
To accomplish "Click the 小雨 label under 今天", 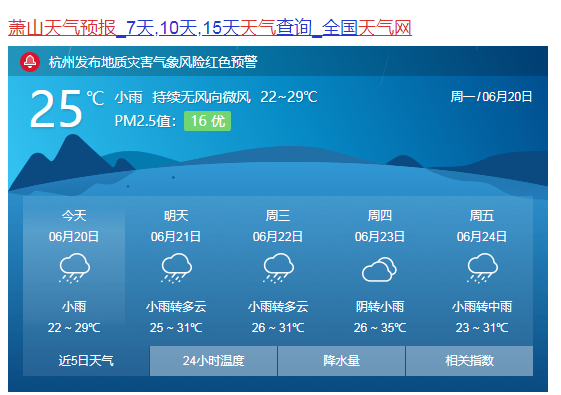I will click(74, 307).
